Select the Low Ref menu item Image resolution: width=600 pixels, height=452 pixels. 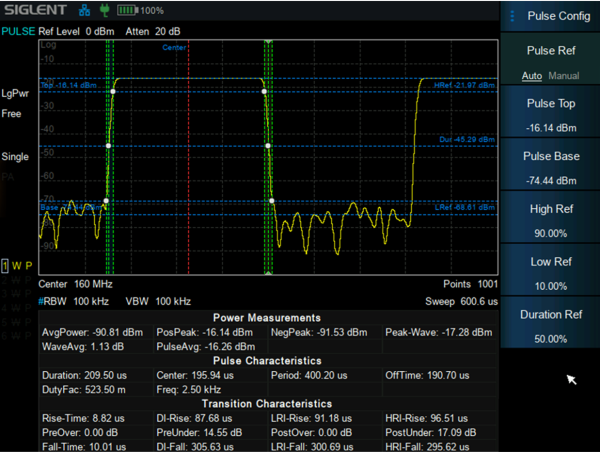click(551, 272)
